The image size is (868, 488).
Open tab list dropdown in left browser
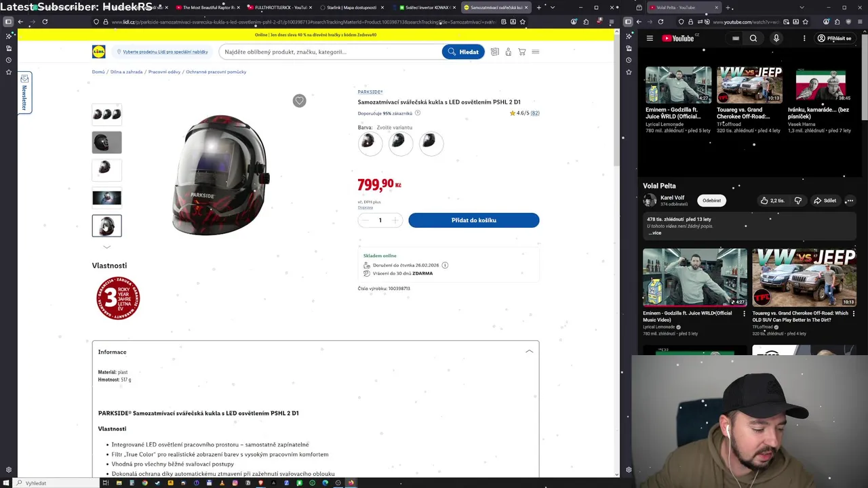(x=552, y=7)
